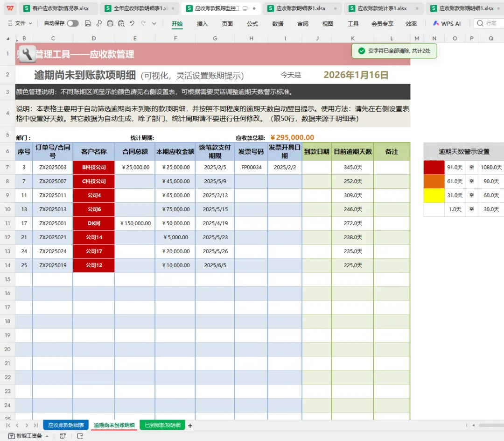Open the 视图 ribbon tab
Image resolution: width=504 pixels, height=441 pixels.
[328, 23]
